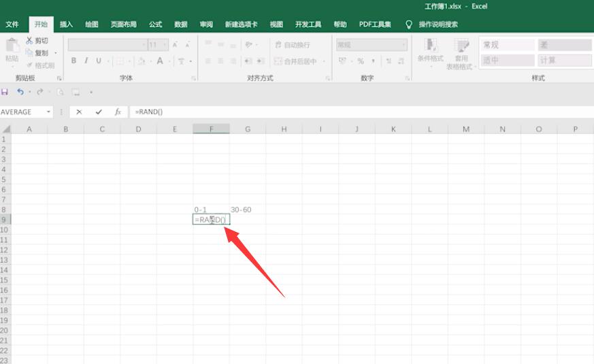Select cell G8 containing 30-60
Viewport: 594px width, 364px height.
pyautogui.click(x=248, y=210)
